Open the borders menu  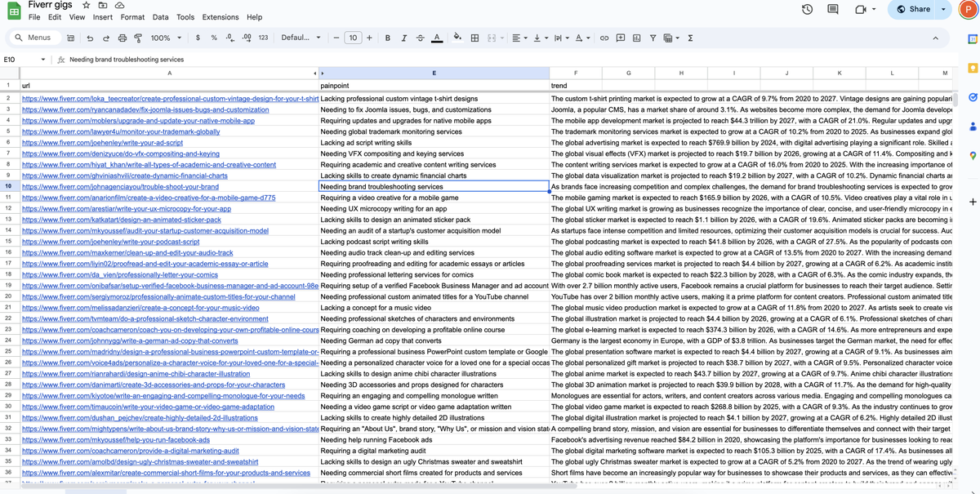tap(474, 38)
